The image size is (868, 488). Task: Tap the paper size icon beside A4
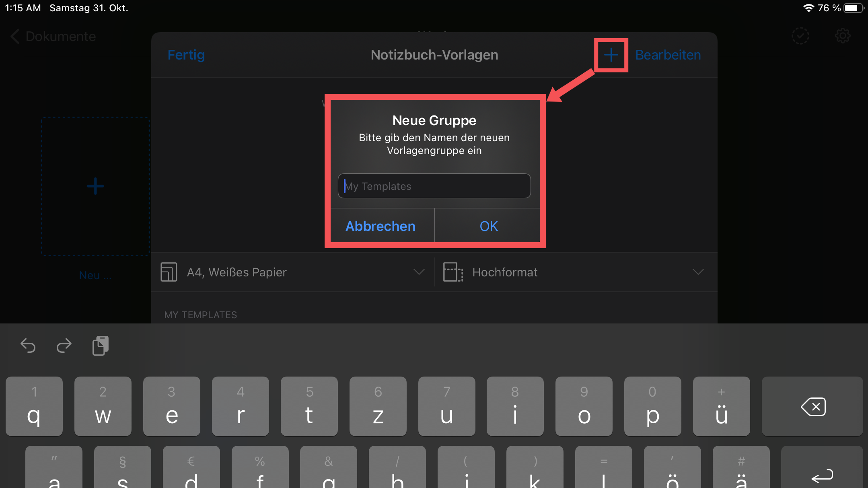pos(169,272)
